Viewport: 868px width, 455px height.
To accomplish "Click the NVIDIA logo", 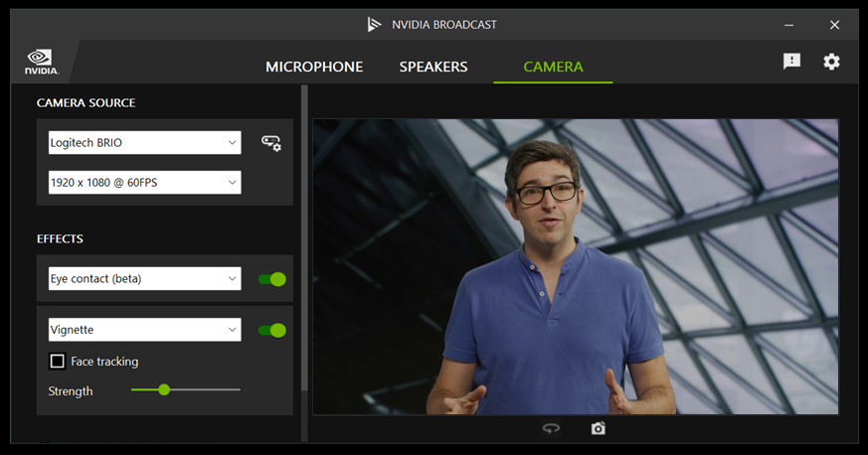I will point(41,63).
